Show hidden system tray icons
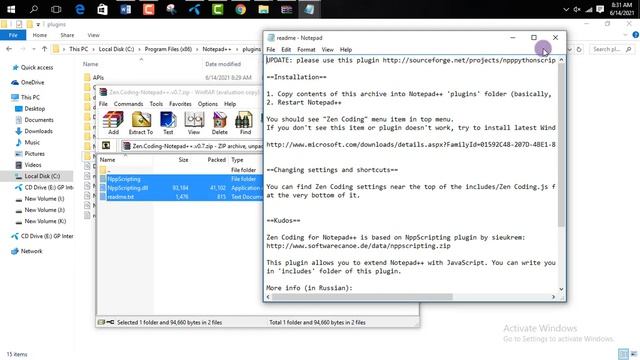 click(x=566, y=9)
